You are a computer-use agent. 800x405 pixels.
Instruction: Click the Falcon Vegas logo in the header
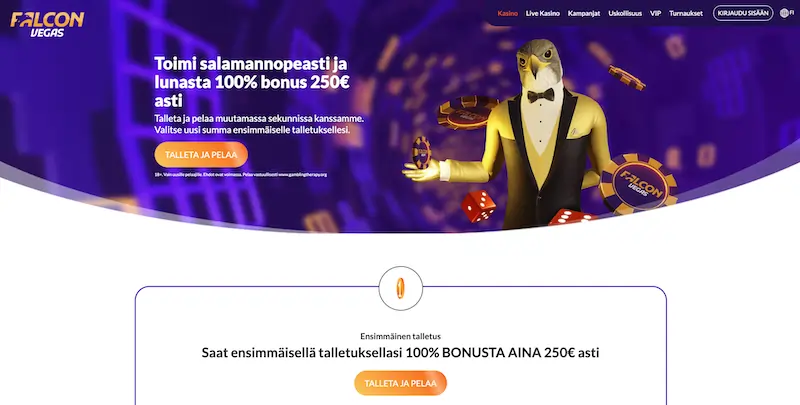pyautogui.click(x=47, y=24)
